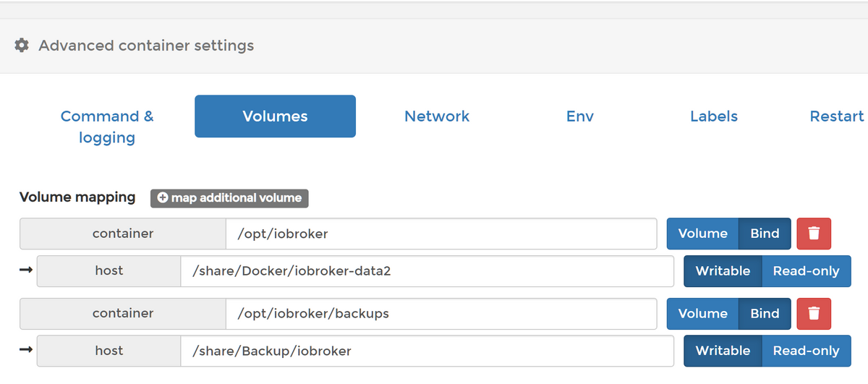
Task: Open the Env tab
Action: (x=580, y=116)
